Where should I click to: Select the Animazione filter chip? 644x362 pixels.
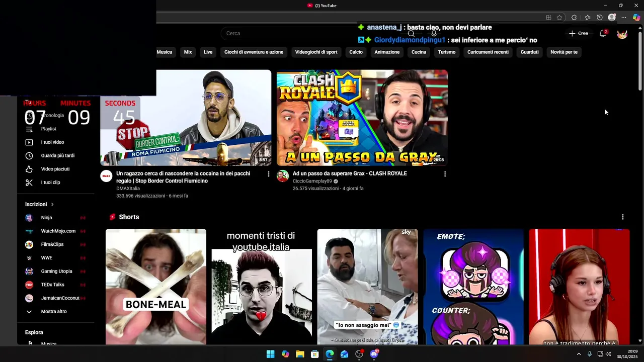click(387, 52)
